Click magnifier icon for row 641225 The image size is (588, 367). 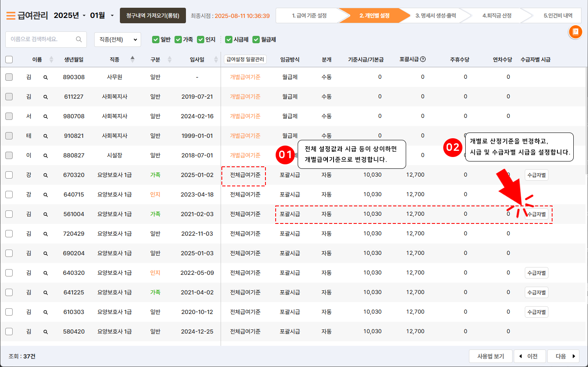tap(46, 293)
